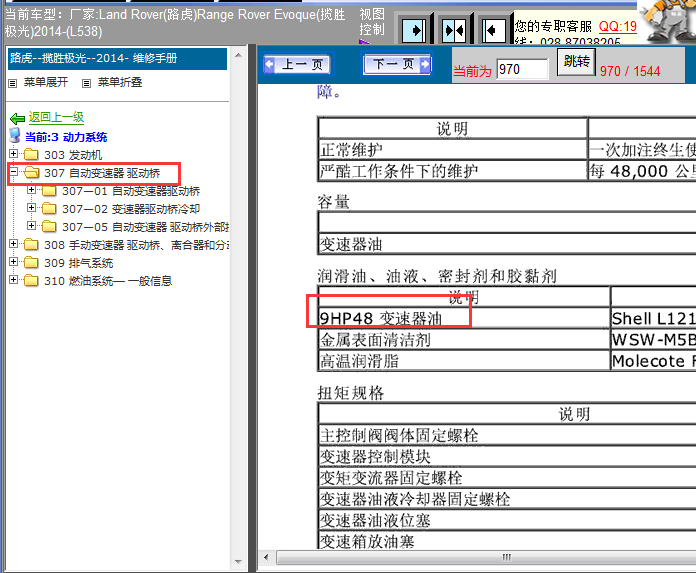The image size is (696, 573).
Task: Click the 307—02 folder icon
Action: tap(49, 209)
